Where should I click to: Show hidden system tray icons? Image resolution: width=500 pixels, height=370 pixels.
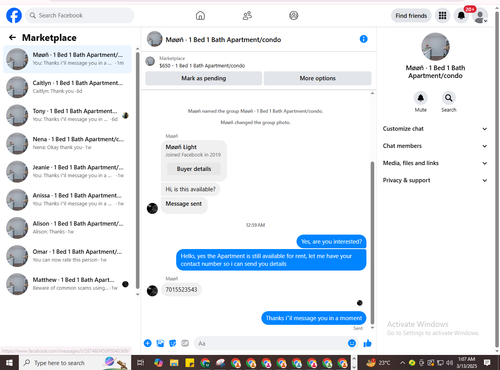(403, 363)
